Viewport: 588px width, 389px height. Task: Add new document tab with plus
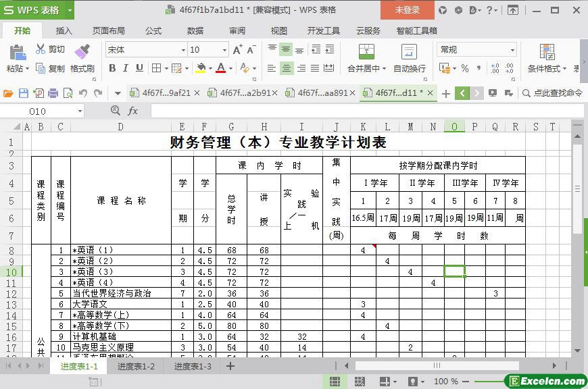[446, 93]
